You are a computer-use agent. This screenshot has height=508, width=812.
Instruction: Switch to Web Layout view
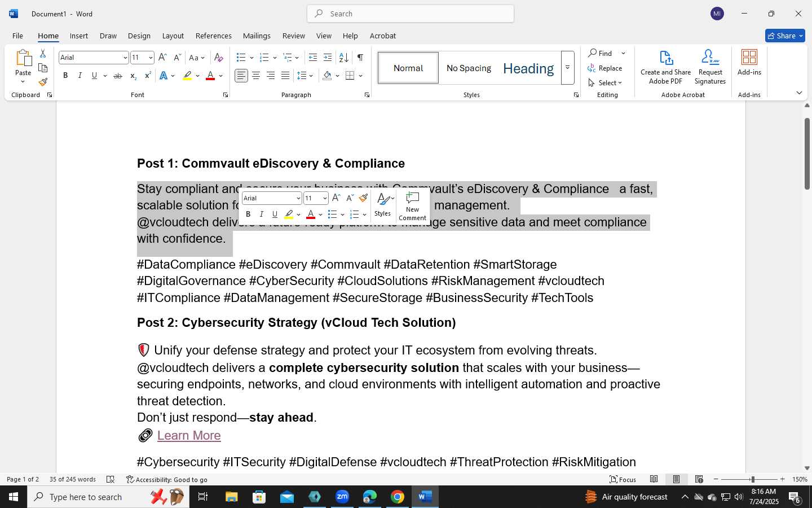pos(699,479)
